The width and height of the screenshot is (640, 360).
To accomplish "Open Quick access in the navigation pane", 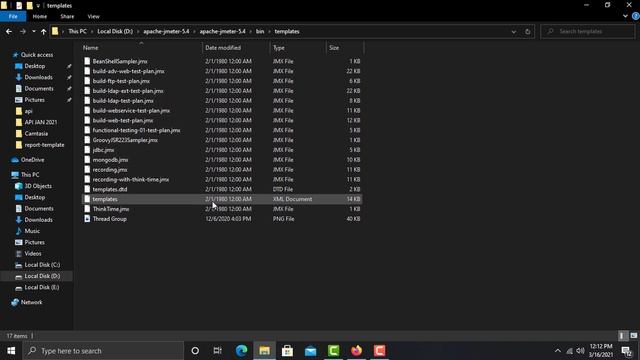I will pyautogui.click(x=37, y=55).
